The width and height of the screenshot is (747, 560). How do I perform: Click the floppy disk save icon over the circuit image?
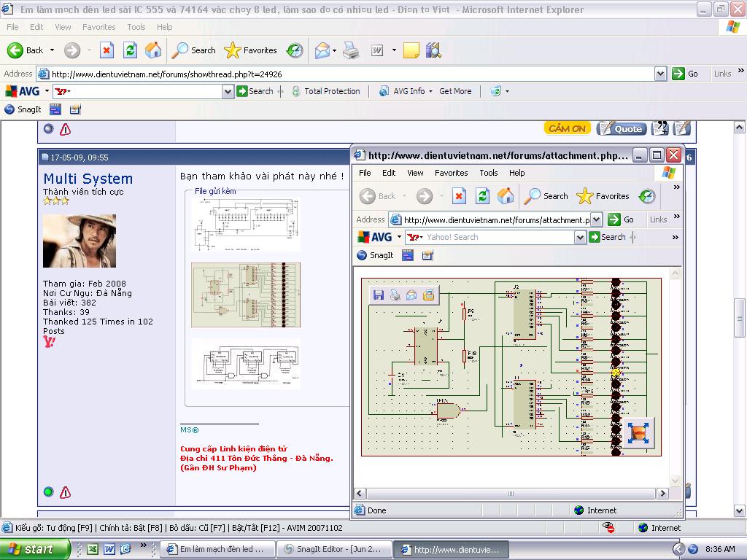(378, 295)
